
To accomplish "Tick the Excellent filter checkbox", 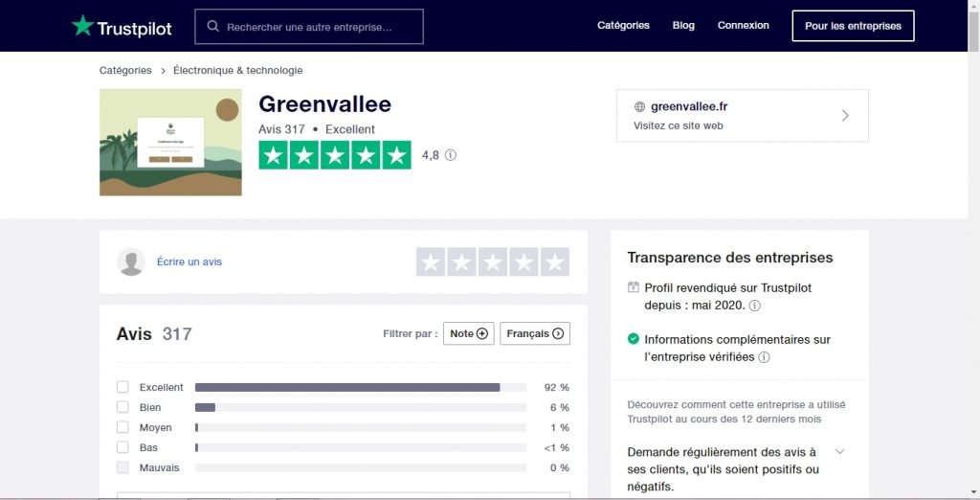I will point(122,387).
